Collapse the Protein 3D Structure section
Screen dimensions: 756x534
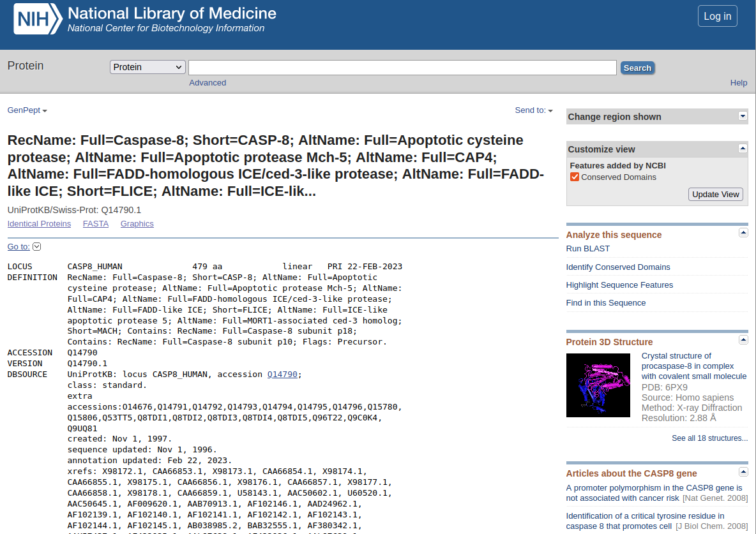[743, 341]
